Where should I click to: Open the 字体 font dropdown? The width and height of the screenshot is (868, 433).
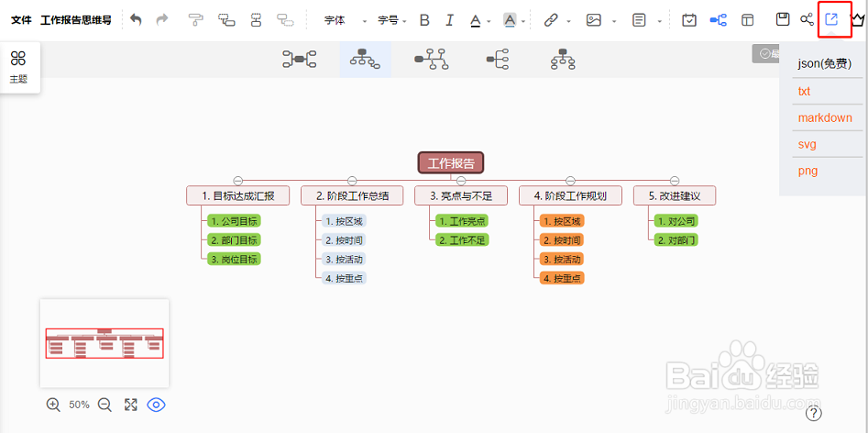click(346, 20)
